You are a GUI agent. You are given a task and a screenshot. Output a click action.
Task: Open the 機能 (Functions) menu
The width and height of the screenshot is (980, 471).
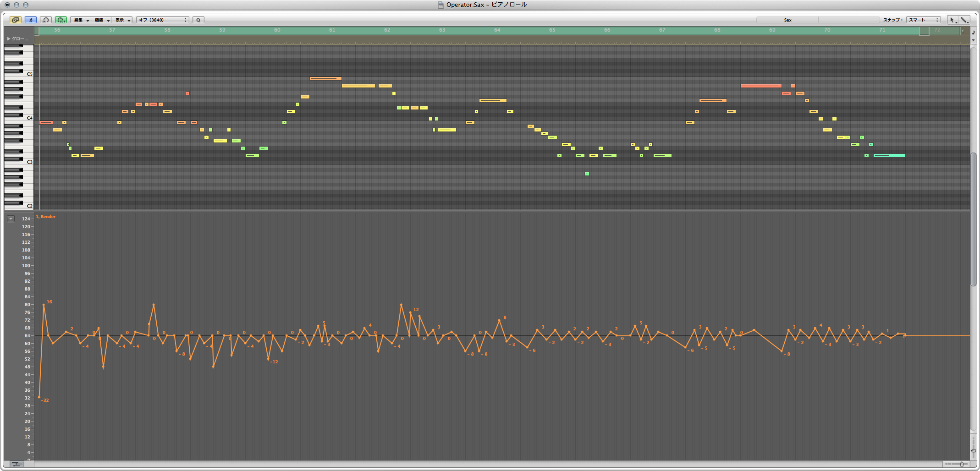click(101, 20)
